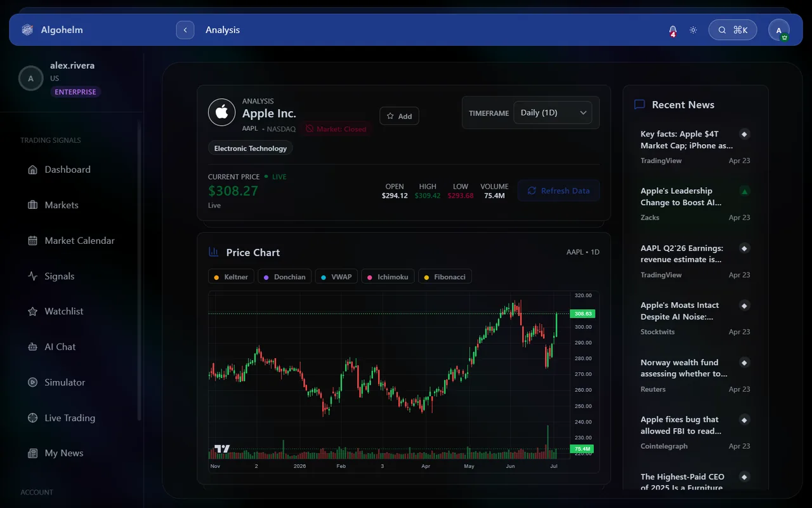
Task: Click the current price $308.27
Action: [x=233, y=190]
